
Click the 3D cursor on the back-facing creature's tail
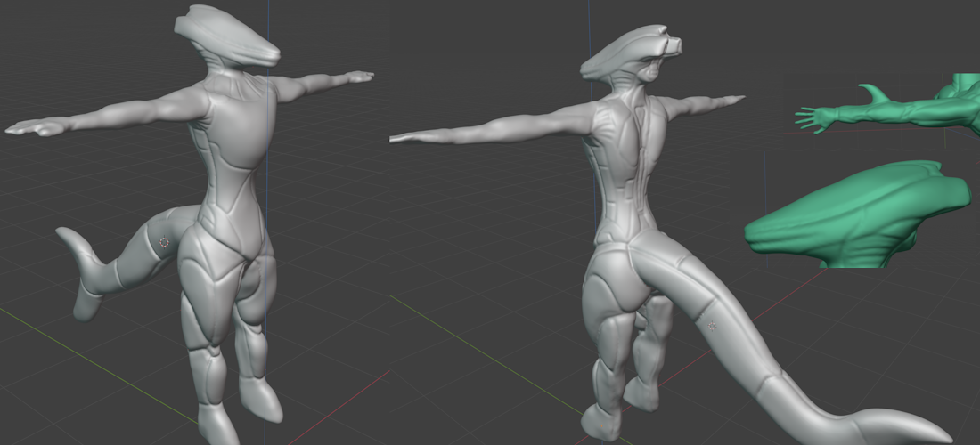point(712,326)
